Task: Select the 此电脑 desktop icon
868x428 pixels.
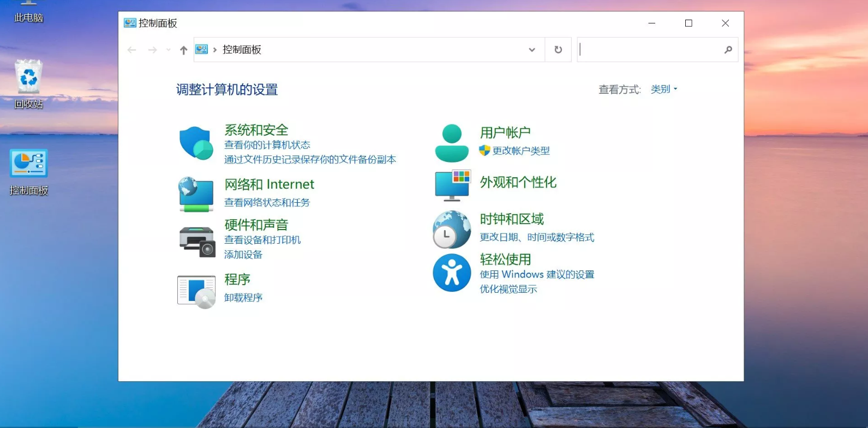Action: pos(28,11)
